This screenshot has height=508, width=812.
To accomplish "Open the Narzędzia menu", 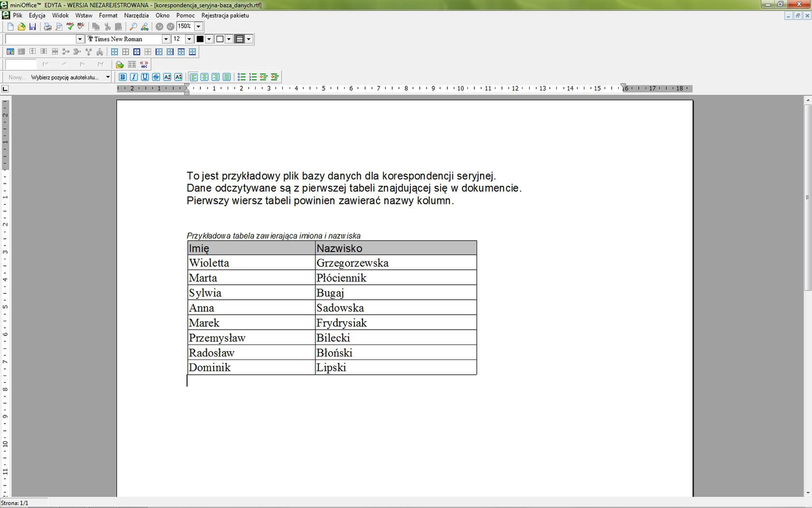I will pos(136,15).
